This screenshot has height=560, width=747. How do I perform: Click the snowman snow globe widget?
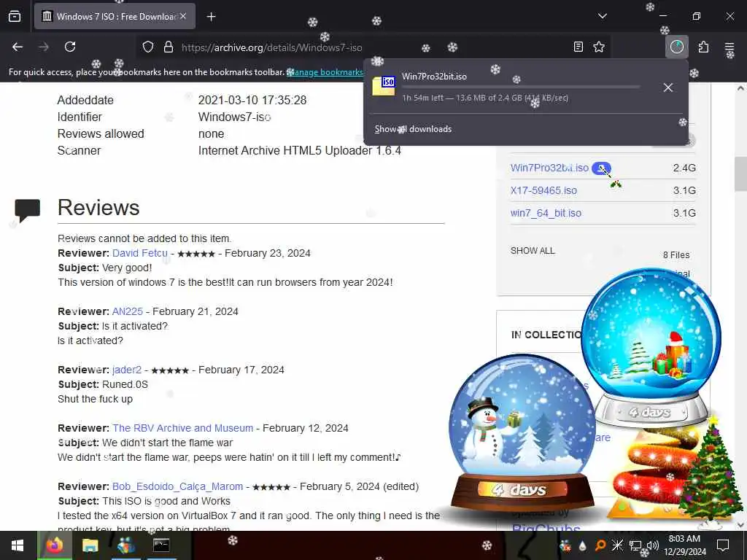522,432
